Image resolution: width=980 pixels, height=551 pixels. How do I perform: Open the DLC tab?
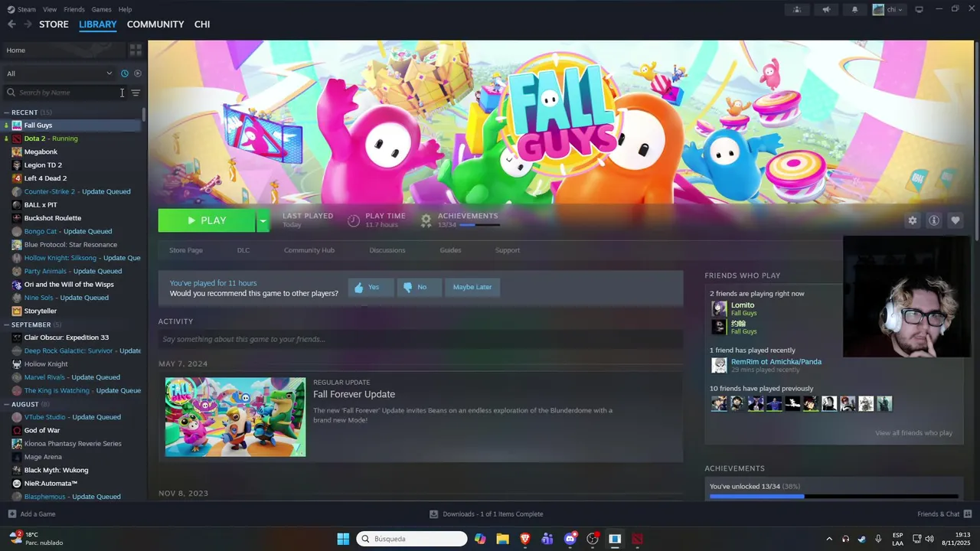243,250
